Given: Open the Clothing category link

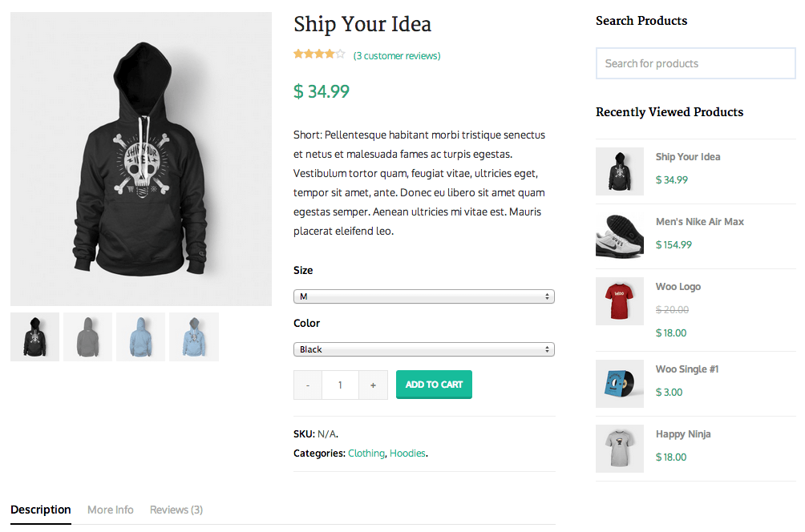Looking at the screenshot, I should (x=366, y=453).
